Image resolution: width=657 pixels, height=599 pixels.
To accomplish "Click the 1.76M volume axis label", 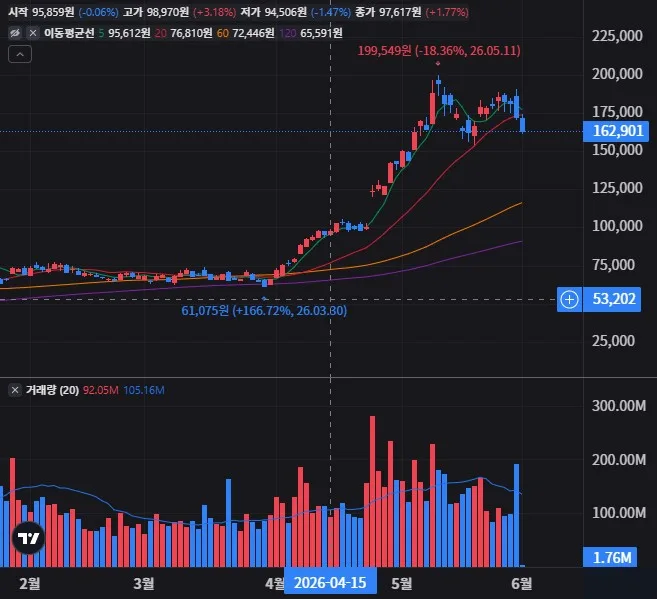I will [610, 558].
